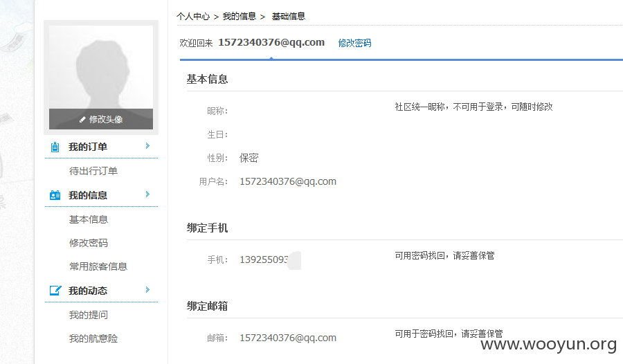
Task: Click 基础信息 in the breadcrumb
Action: point(289,17)
